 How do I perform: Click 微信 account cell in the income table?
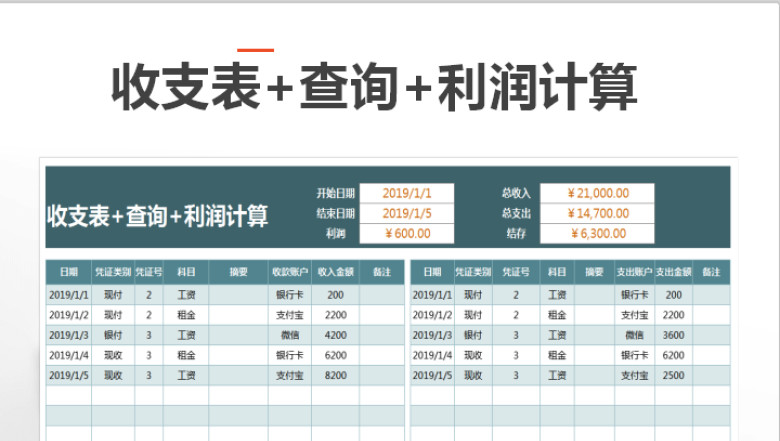(x=290, y=335)
